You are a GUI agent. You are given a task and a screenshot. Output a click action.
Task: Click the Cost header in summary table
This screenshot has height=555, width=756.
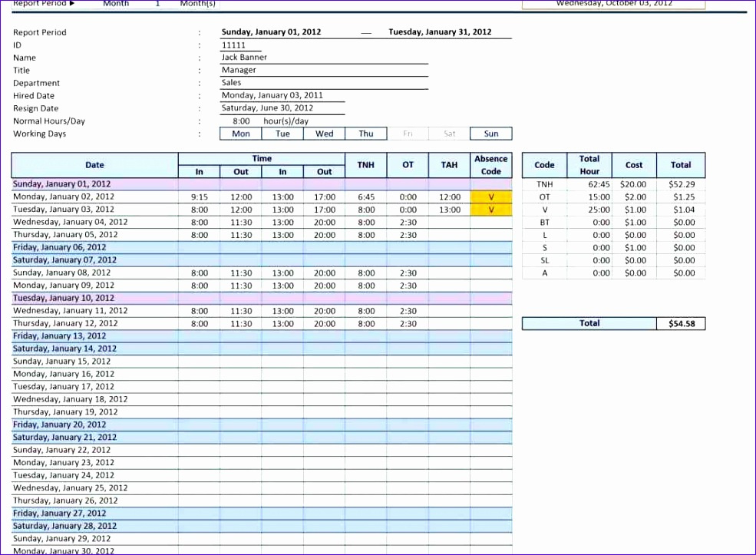coord(633,165)
